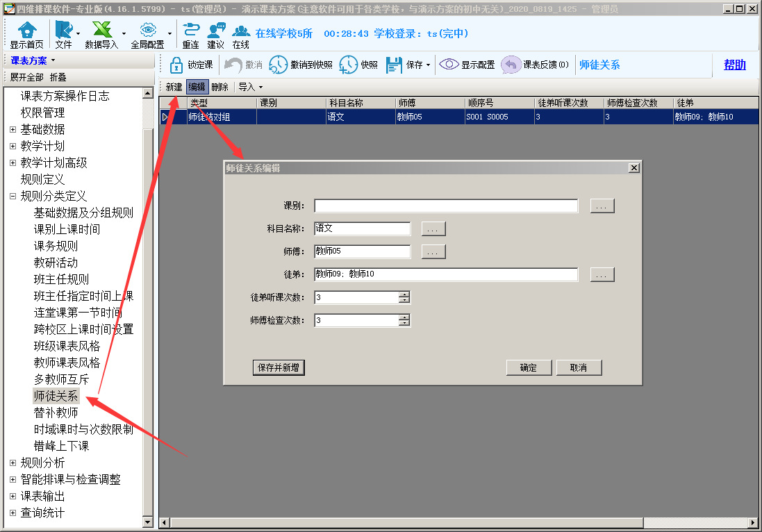The width and height of the screenshot is (762, 532).
Task: Collapse the 规则分类定义 tree node
Action: (13, 197)
